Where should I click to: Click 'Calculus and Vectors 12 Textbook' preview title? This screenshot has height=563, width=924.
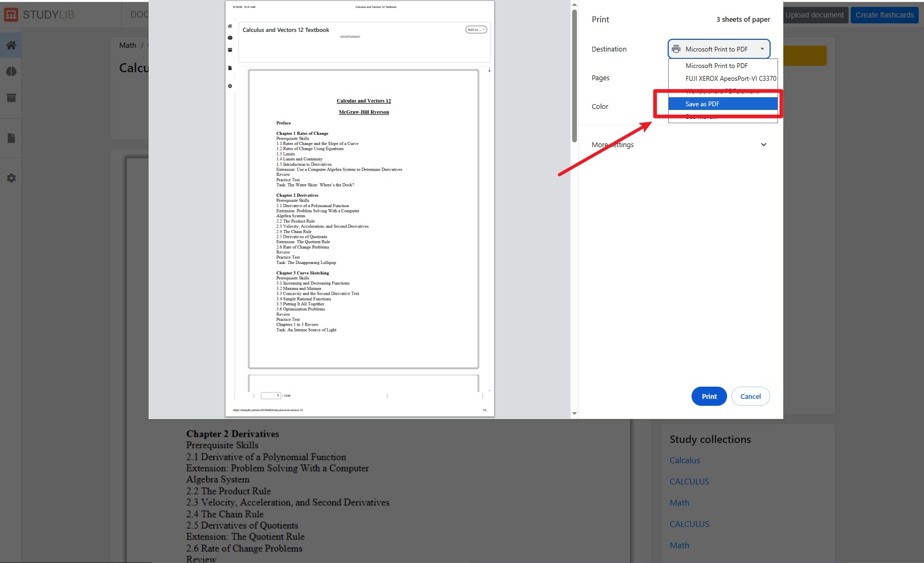pos(286,30)
